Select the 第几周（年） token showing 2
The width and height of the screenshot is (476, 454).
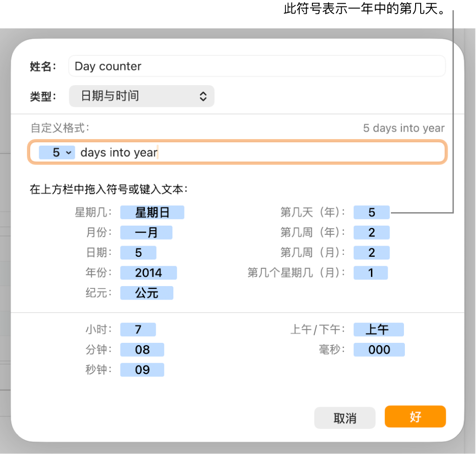[371, 232]
